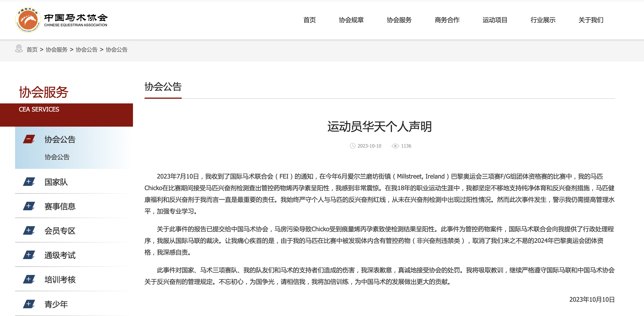The height and width of the screenshot is (316, 644).
Task: Expand the 赛事信息 plus icon
Action: [29, 206]
